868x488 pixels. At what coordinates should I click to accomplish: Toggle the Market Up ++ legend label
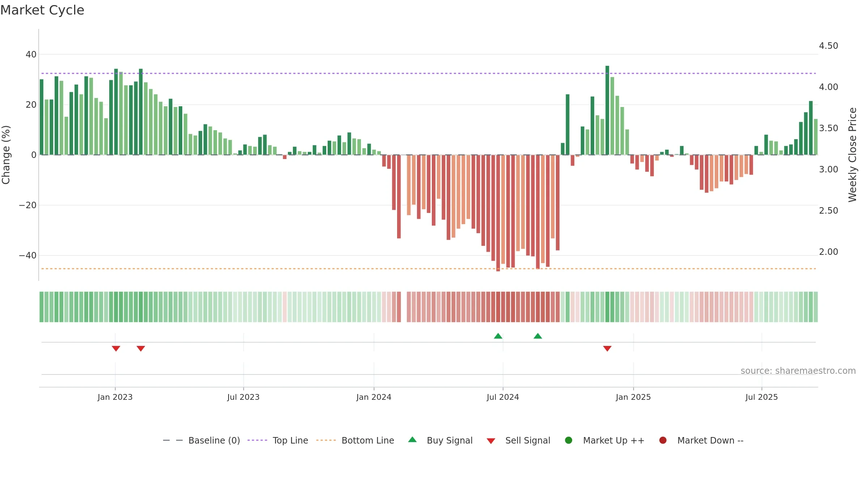(x=614, y=440)
